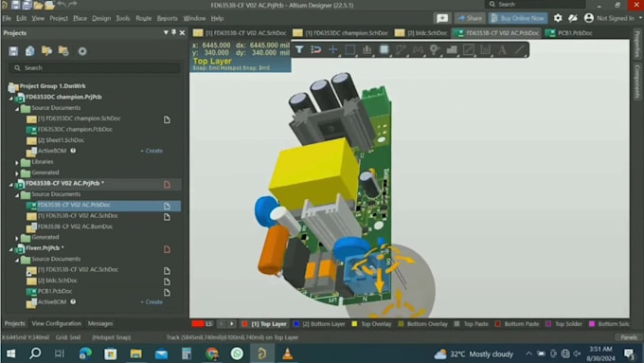This screenshot has width=644, height=363.
Task: Open File Explorer from the taskbar
Action: point(136,354)
